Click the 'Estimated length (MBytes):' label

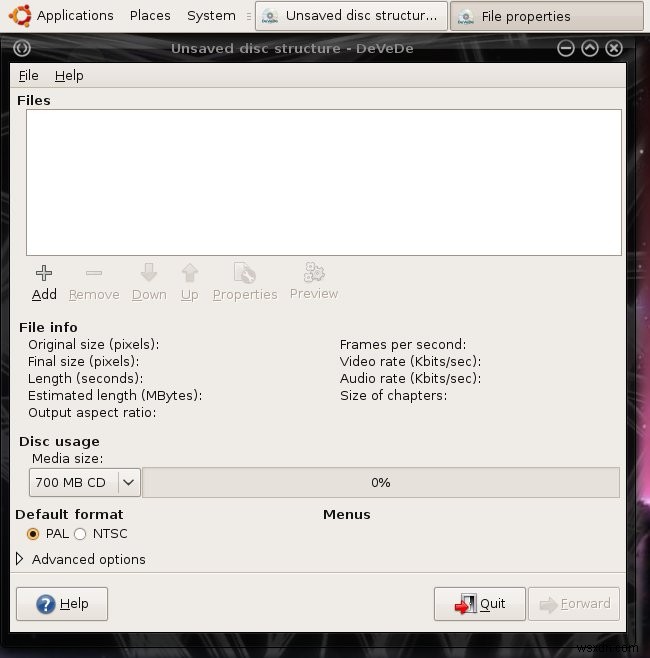click(115, 396)
